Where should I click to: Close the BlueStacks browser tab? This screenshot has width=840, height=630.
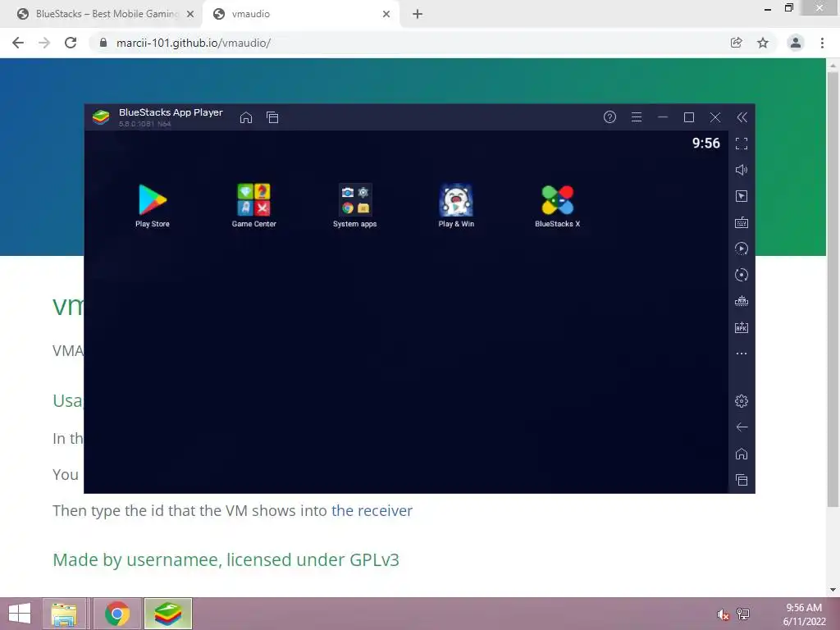tap(190, 14)
